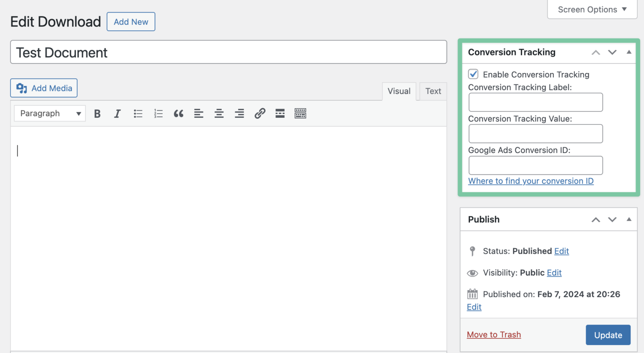Click the Add New button
This screenshot has height=353, width=644.
(131, 22)
